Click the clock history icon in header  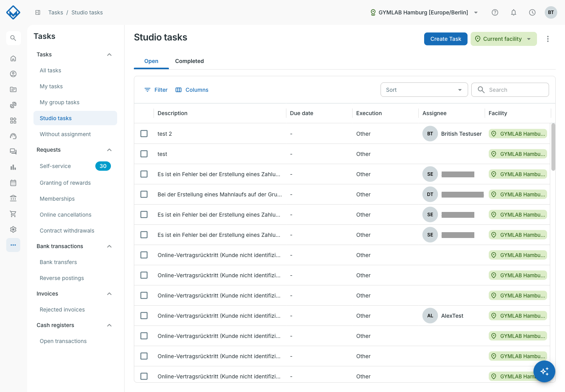(532, 12)
